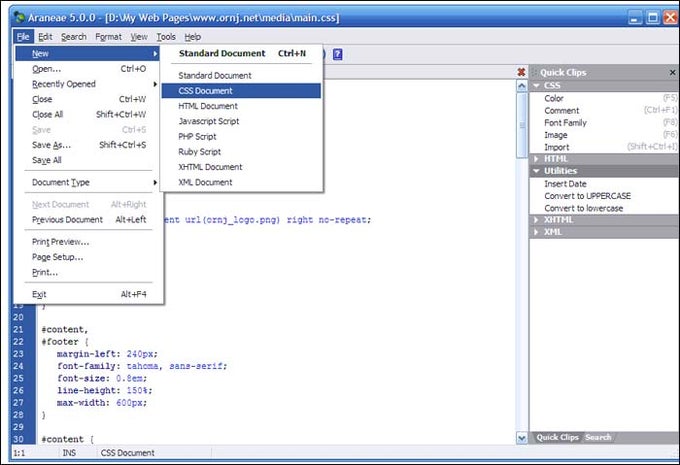Create a new XHTML Document

242,167
